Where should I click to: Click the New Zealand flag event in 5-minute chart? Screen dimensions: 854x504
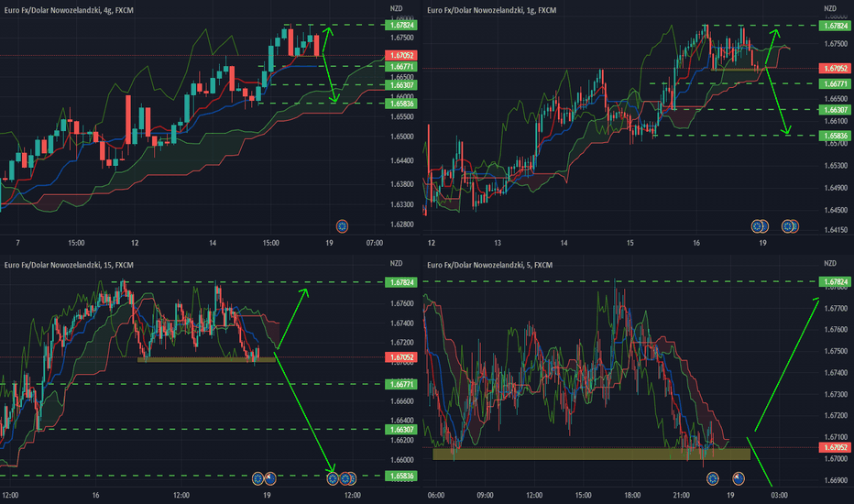point(738,479)
